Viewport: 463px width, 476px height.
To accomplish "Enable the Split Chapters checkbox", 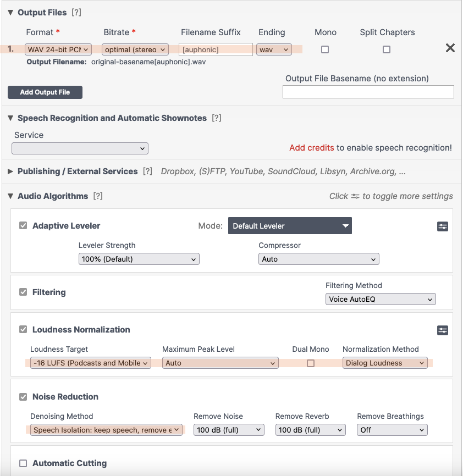I will pos(386,49).
